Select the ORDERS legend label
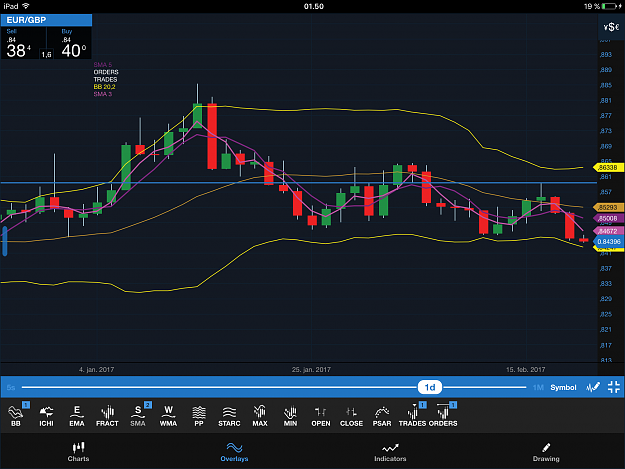Viewport: 625px width, 469px height. [106, 72]
